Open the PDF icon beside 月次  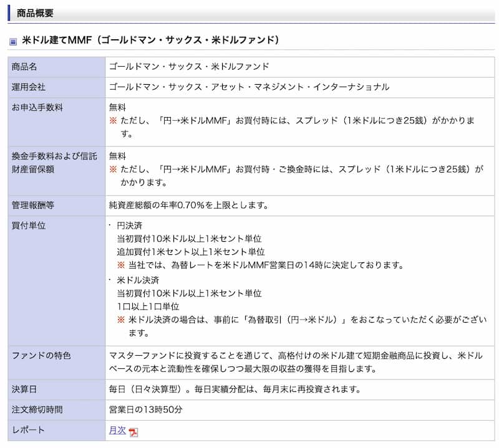133,431
